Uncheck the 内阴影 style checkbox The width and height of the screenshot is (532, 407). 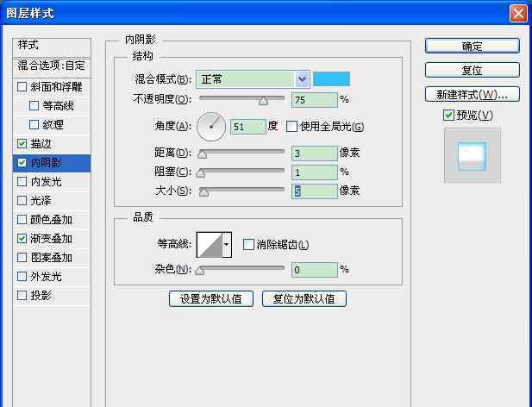coord(22,163)
